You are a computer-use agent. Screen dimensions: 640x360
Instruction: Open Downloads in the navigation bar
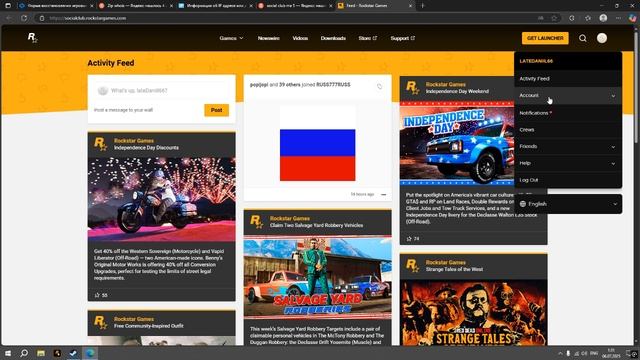(x=333, y=38)
